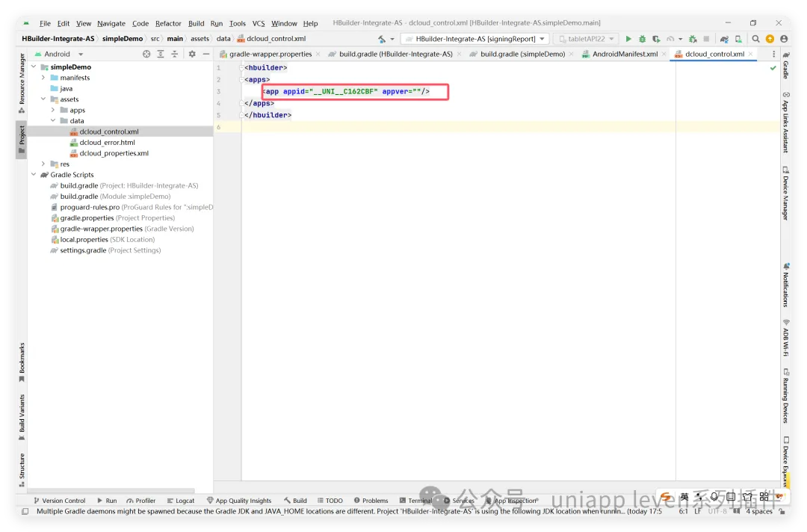Start the Debug bug icon
The height and width of the screenshot is (532, 807).
643,39
